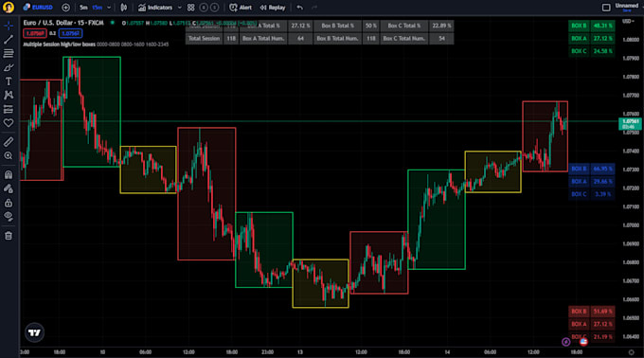Viewport: 644px width, 358px height.
Task: Click the Box B Total % table cell
Action: pyautogui.click(x=337, y=26)
